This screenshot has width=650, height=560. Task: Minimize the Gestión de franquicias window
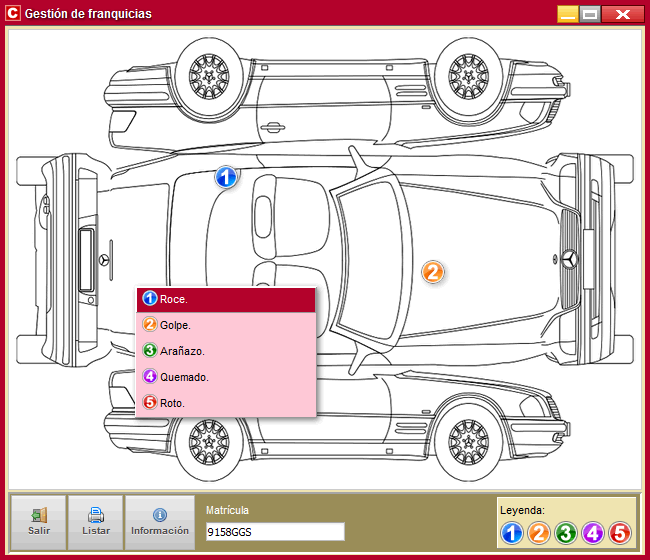[x=567, y=14]
